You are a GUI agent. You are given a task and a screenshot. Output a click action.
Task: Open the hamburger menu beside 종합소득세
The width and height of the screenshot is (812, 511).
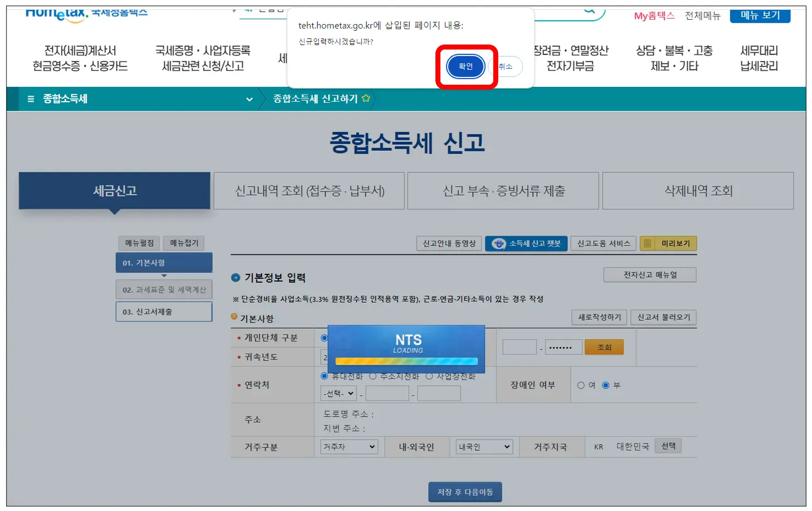pos(31,99)
